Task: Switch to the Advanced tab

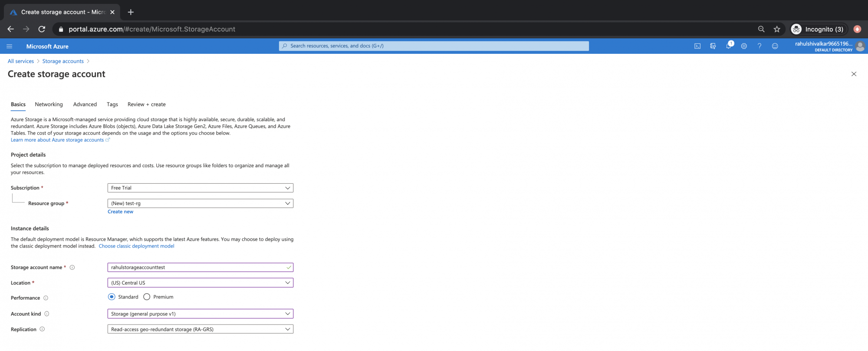Action: click(85, 104)
